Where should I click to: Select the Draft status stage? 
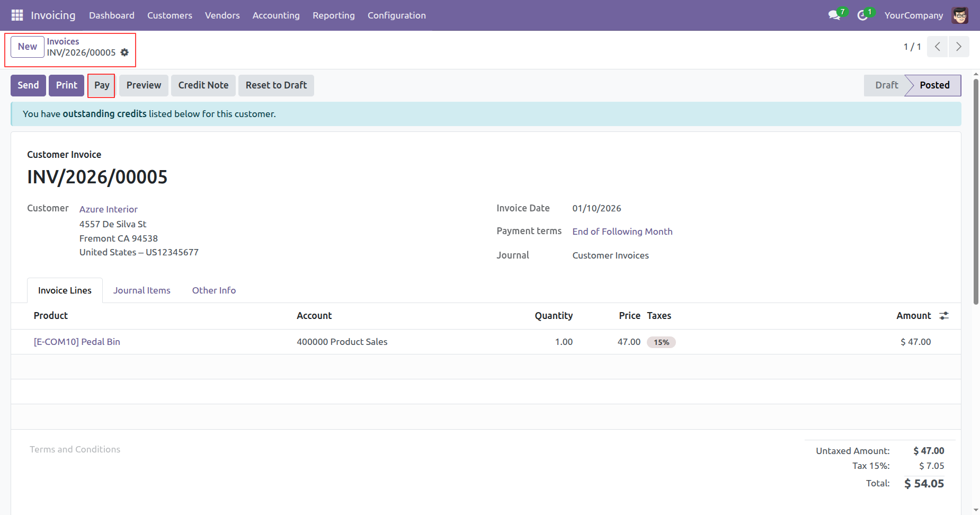pyautogui.click(x=886, y=85)
